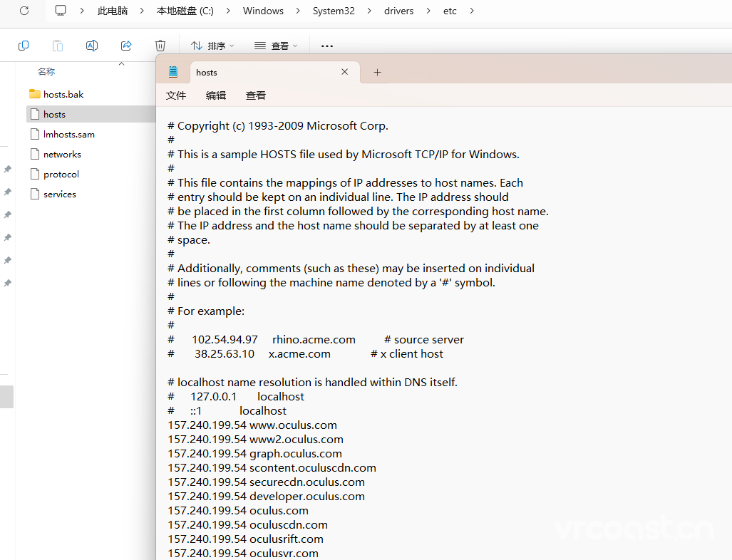Image resolution: width=732 pixels, height=560 pixels.
Task: Click the line mentioning sample HOSTS file
Action: (x=344, y=155)
